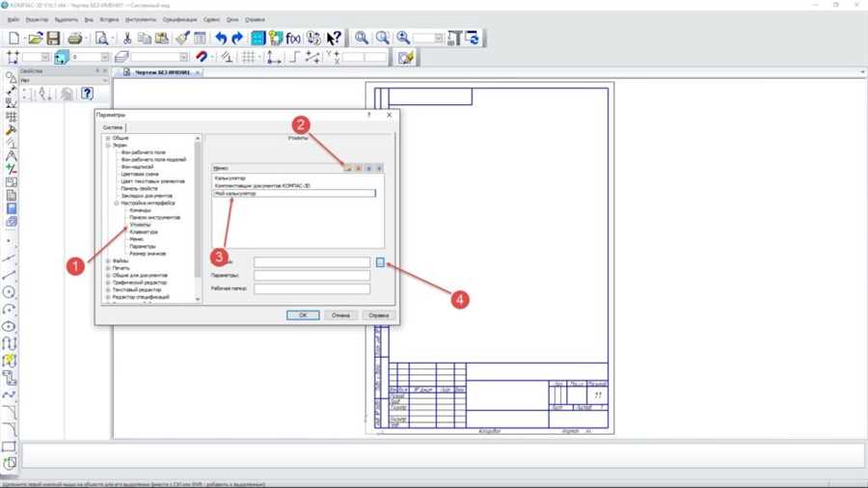Open the Geometry tool group in sidebar
Image resolution: width=868 pixels, height=488 pixels.
pos(10,76)
